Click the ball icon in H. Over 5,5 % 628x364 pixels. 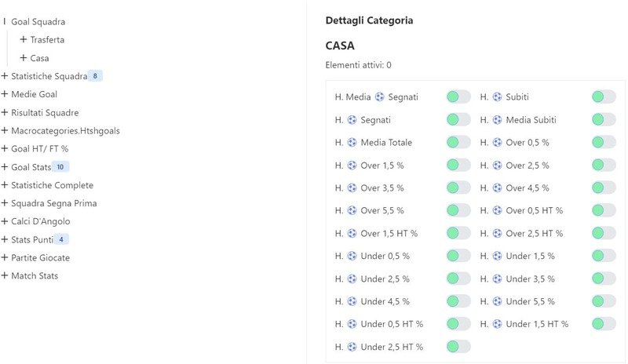coord(352,210)
